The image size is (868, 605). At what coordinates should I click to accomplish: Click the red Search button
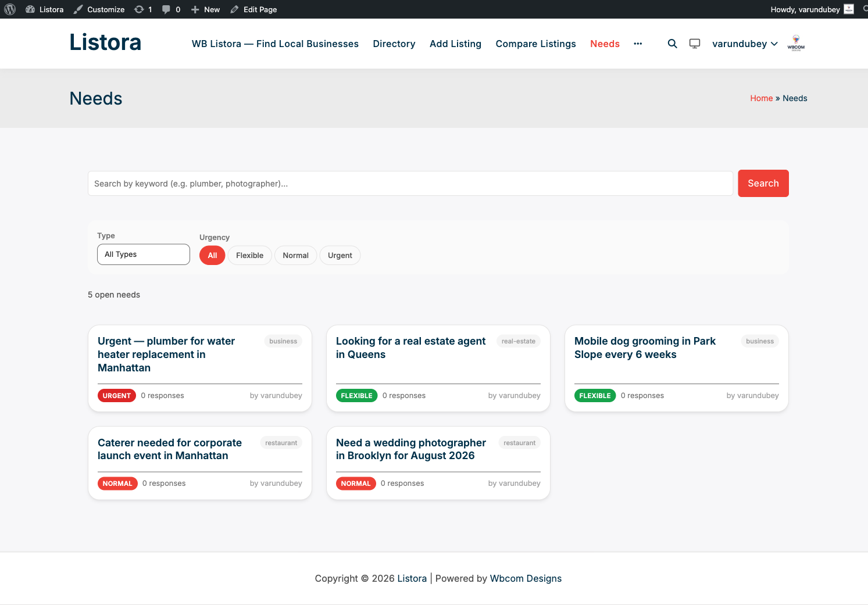pyautogui.click(x=763, y=183)
